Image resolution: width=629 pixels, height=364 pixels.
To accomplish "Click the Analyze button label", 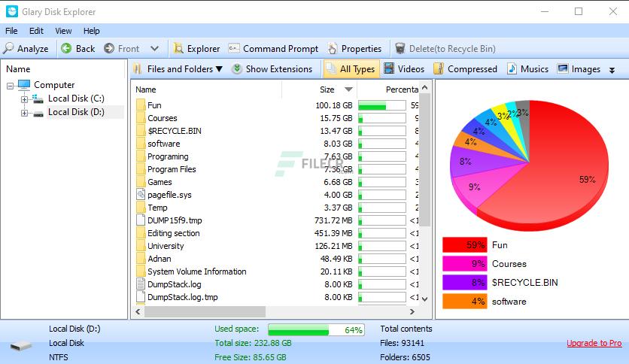I will click(33, 48).
